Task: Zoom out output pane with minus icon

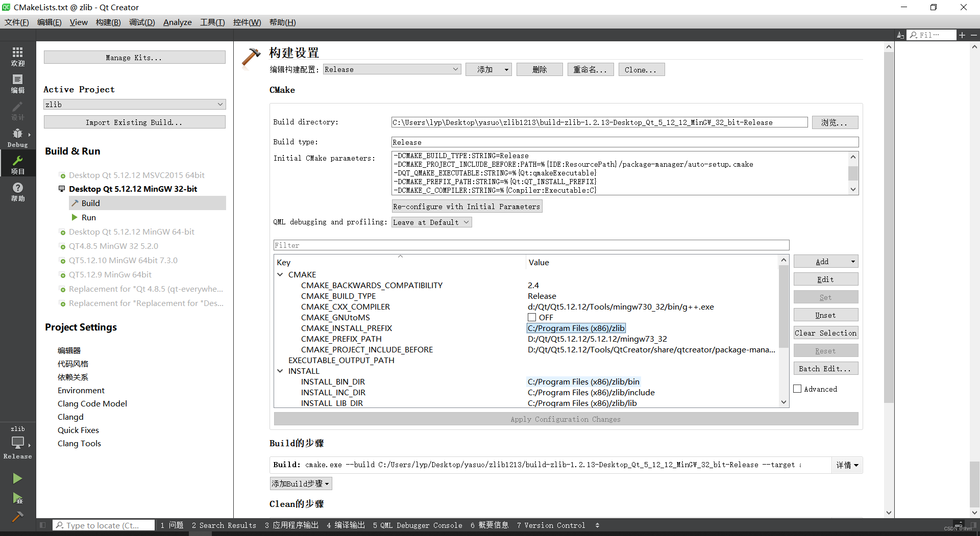Action: coord(973,35)
